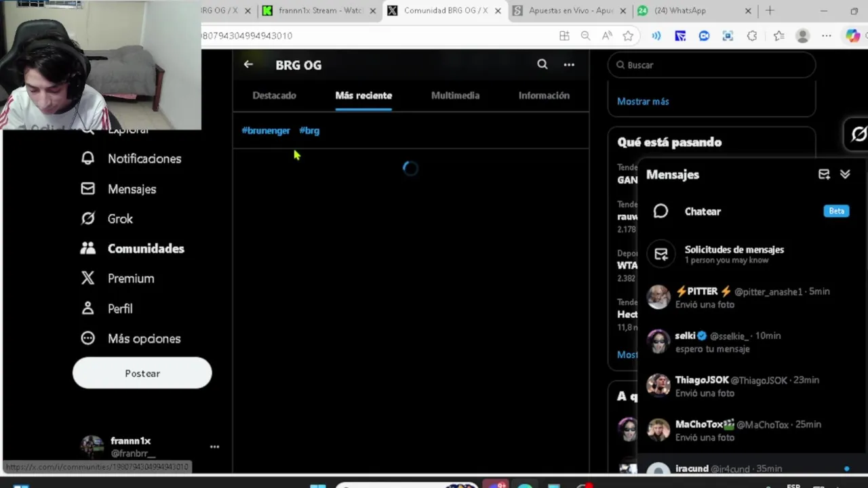This screenshot has height=488, width=868.
Task: Open browser Settings and more menu
Action: [x=826, y=36]
